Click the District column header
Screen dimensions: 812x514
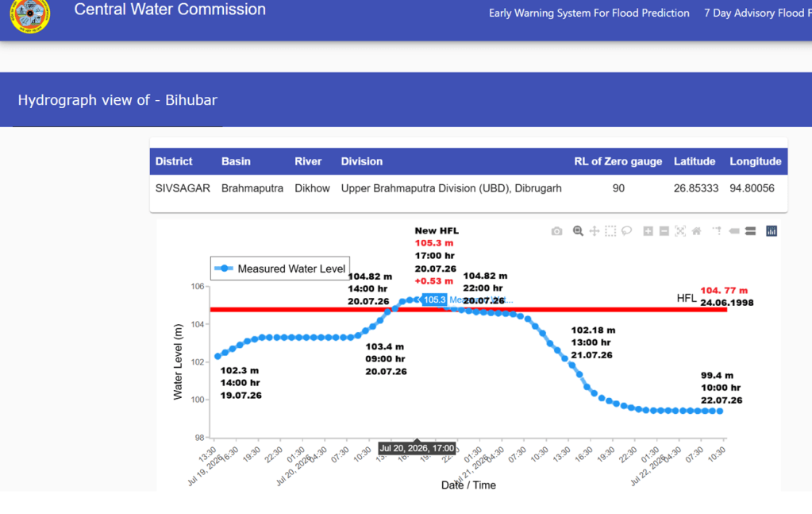174,161
